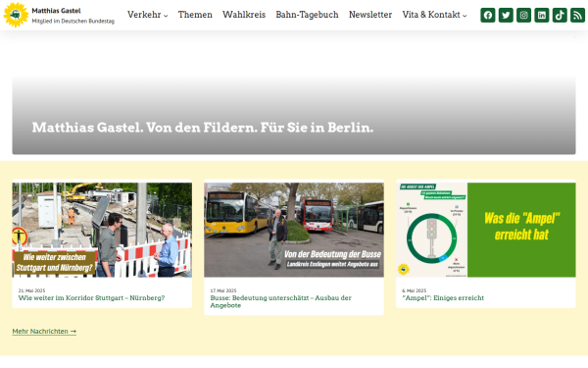Screen dimensions: 588x368
Task: Click the date 21. Mai 2025
Action: coord(31,290)
